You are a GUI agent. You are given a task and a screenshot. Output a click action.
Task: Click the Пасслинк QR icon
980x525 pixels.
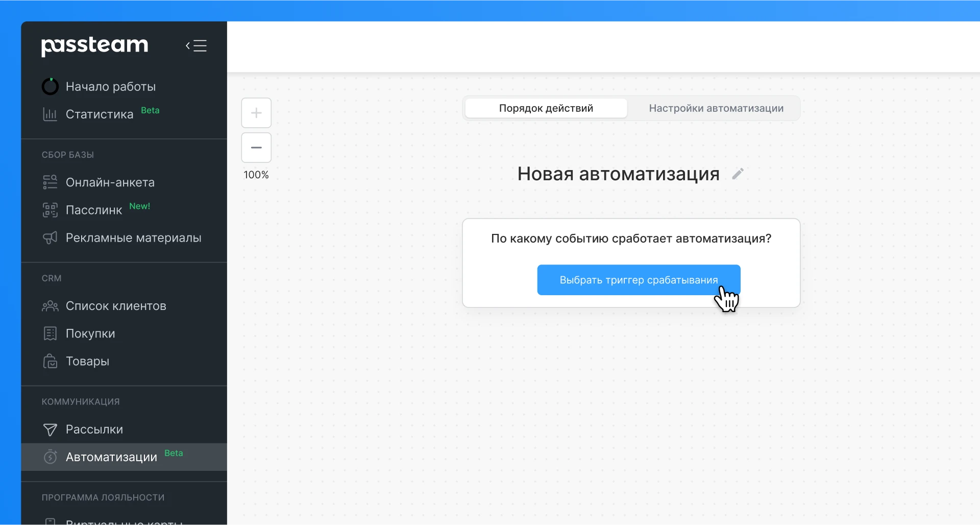(50, 210)
